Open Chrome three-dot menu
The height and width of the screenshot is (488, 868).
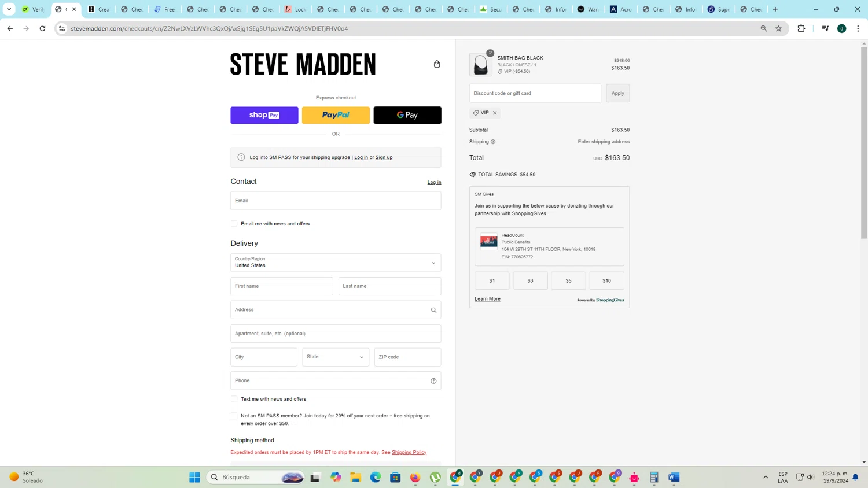pos(858,28)
